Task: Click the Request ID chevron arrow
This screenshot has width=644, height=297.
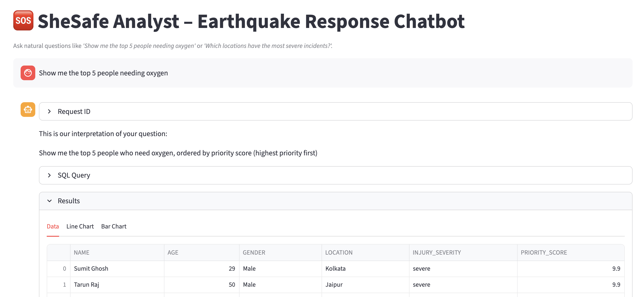Action: point(49,111)
